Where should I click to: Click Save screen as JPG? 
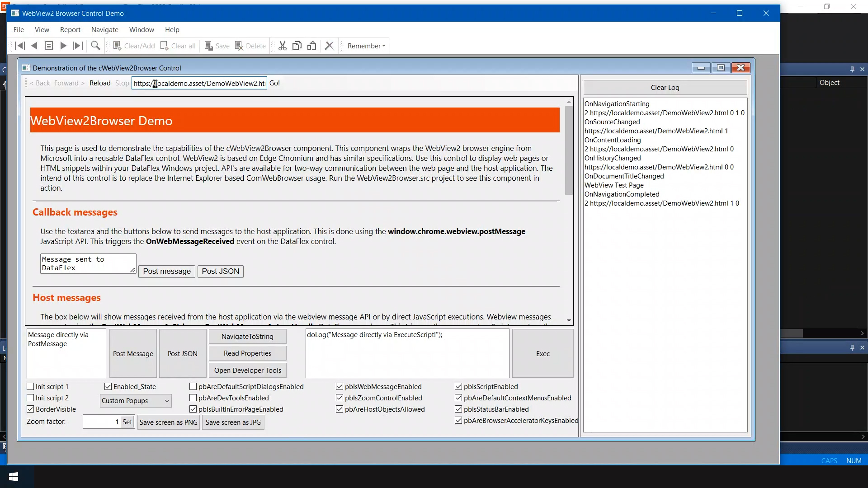click(233, 422)
